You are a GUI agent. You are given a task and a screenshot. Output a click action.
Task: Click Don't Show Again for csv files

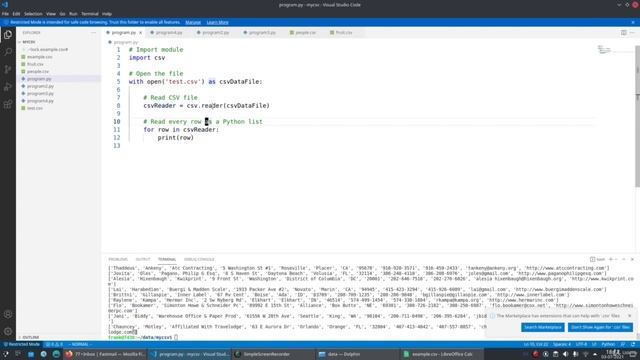[x=600, y=327]
